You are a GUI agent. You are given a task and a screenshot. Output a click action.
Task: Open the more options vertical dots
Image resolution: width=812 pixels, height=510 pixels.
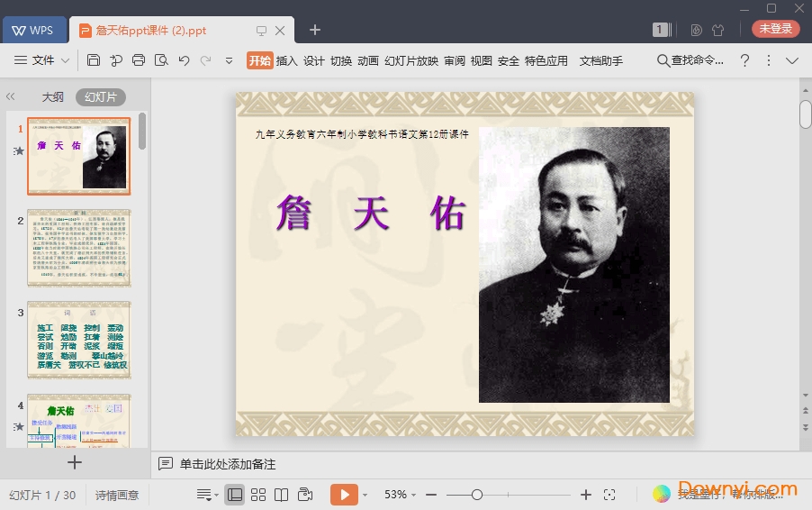(x=769, y=60)
